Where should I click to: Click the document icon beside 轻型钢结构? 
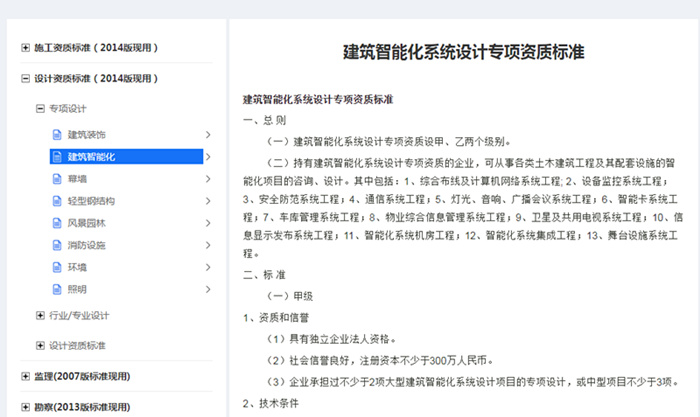57,201
